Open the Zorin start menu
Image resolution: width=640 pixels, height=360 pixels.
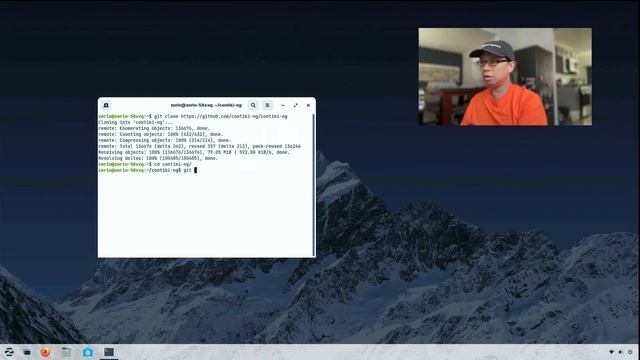pos(9,352)
